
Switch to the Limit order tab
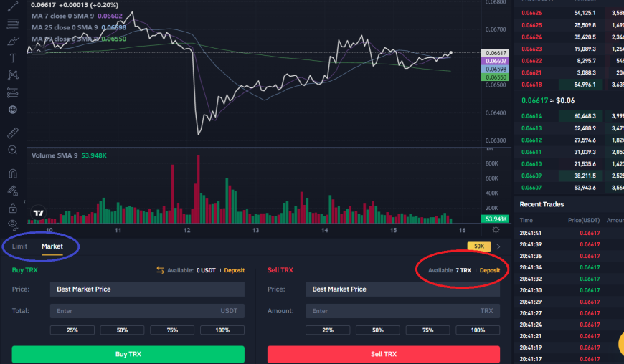click(x=19, y=246)
